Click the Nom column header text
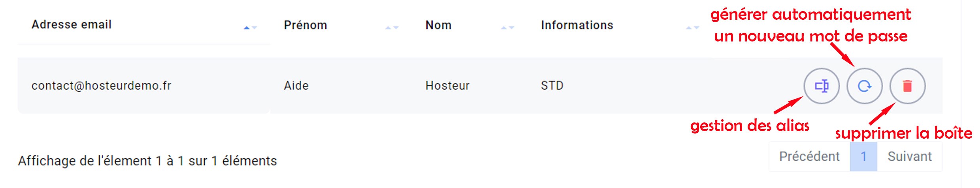 (438, 25)
